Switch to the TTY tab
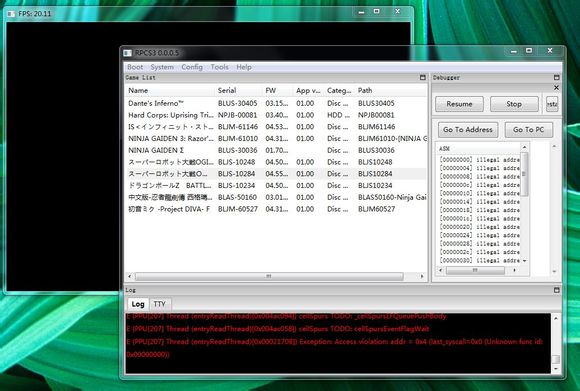The image size is (580, 391). point(159,304)
